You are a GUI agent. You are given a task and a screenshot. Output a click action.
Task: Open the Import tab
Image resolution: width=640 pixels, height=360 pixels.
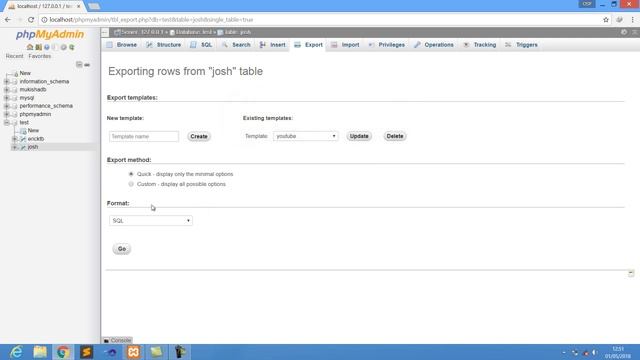click(345, 45)
